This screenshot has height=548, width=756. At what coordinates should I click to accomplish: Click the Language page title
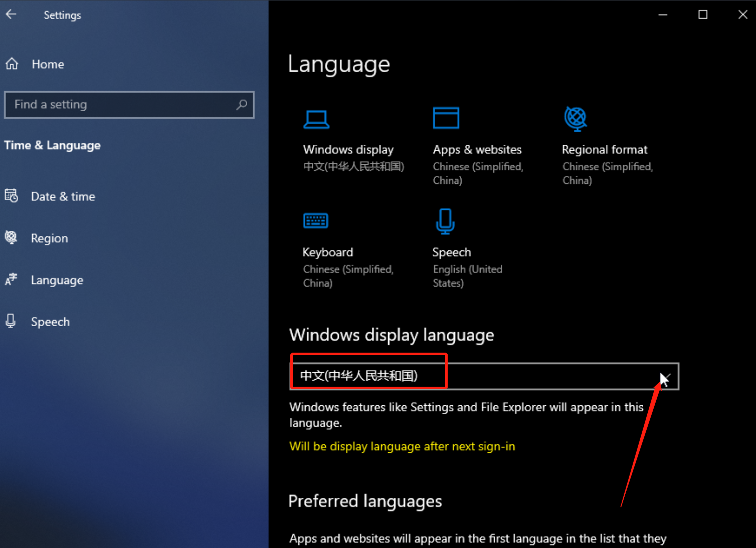tap(339, 65)
